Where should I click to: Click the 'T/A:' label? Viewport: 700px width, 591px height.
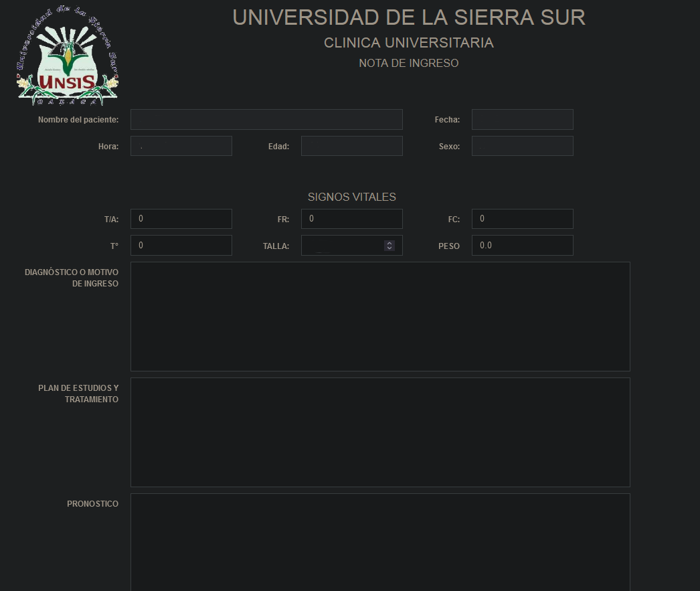pos(112,219)
